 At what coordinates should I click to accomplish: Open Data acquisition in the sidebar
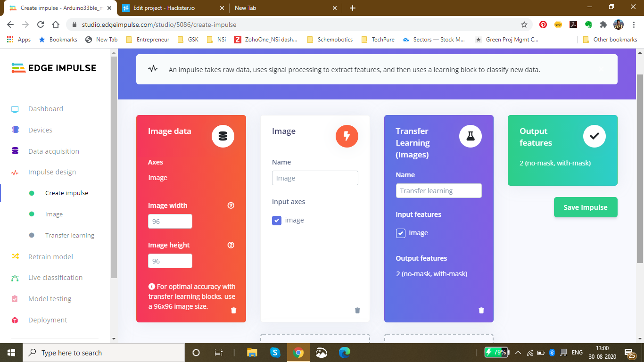pyautogui.click(x=53, y=151)
